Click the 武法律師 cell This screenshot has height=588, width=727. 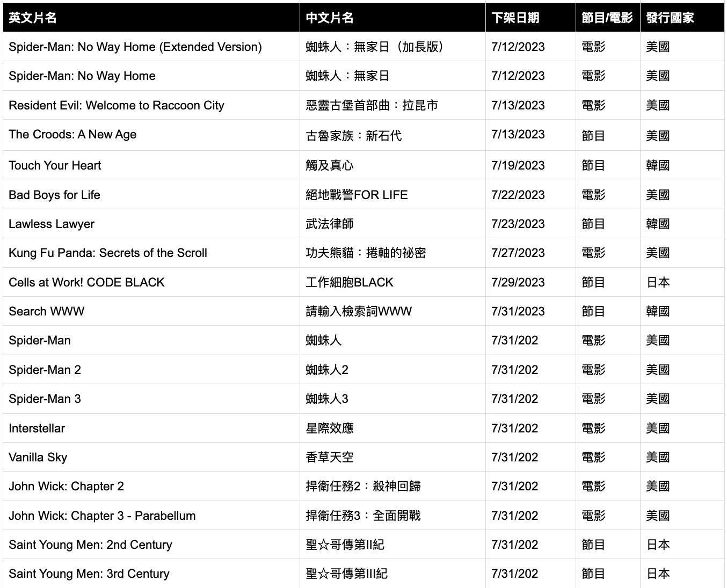point(392,224)
